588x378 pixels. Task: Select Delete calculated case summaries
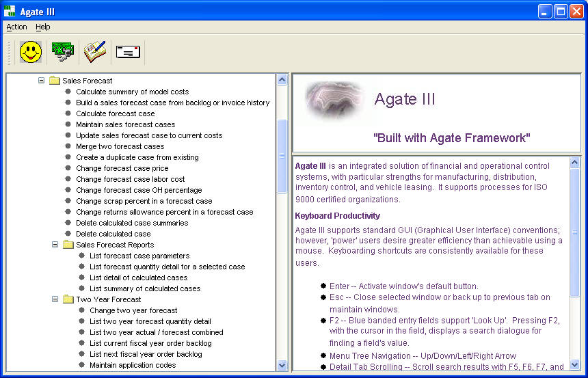click(x=132, y=223)
